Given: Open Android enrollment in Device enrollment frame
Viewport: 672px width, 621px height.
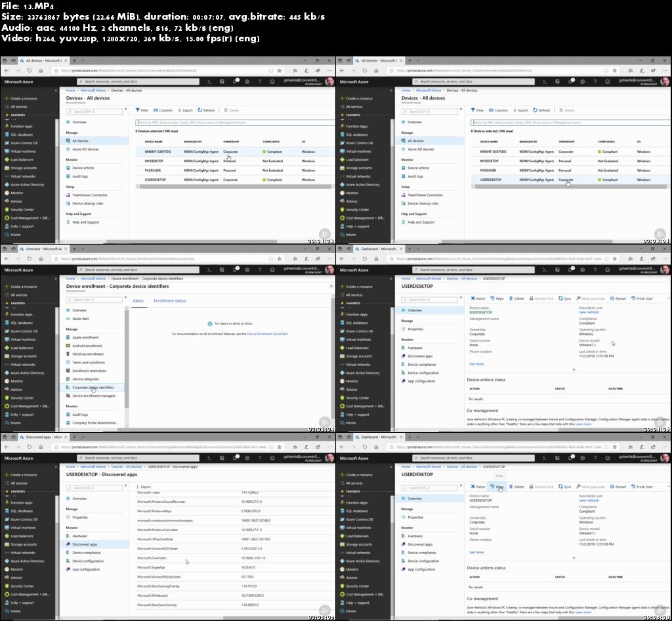Looking at the screenshot, I should (x=87, y=346).
